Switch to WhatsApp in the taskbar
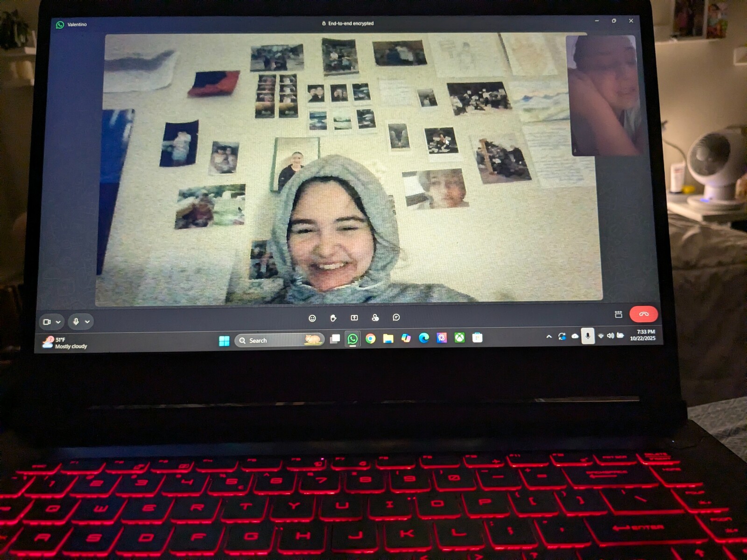 [352, 339]
